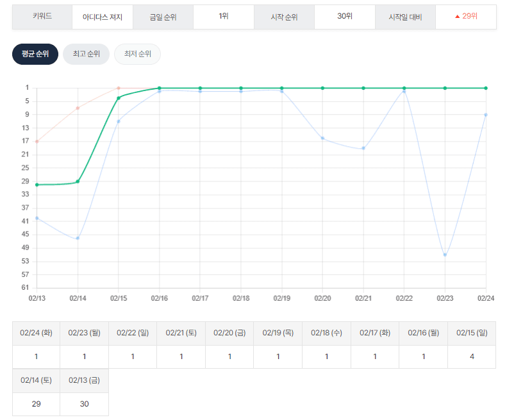Switch chart to 최고 순위
This screenshot has height=420, width=507.
click(x=86, y=55)
